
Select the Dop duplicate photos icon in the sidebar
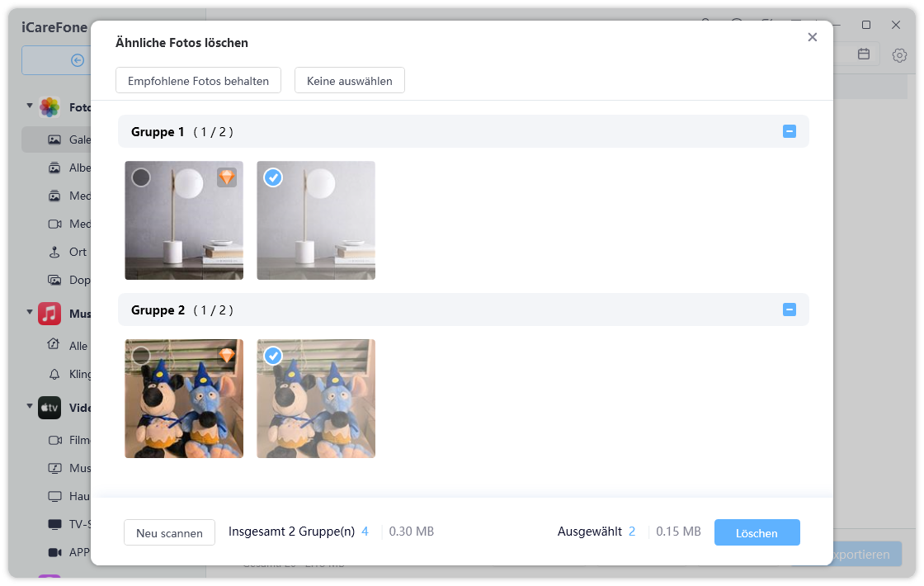point(54,280)
